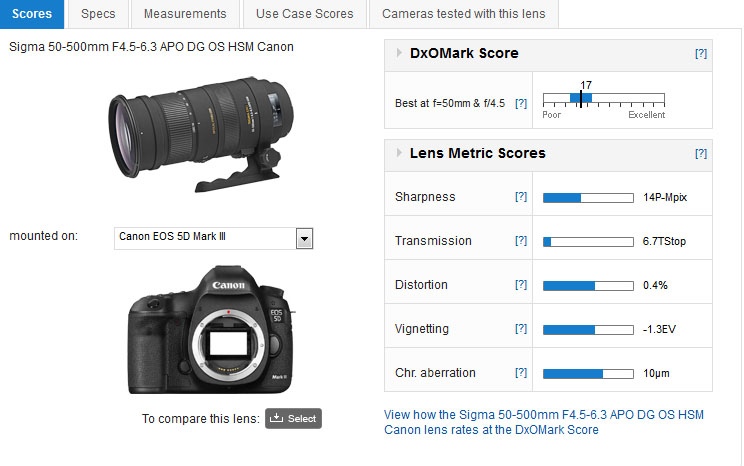The image size is (744, 466).
Task: Switch to the Scores tab
Action: click(x=32, y=14)
